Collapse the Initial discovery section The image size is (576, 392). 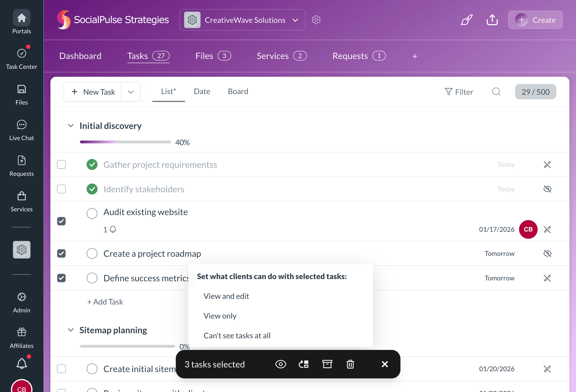coord(71,126)
